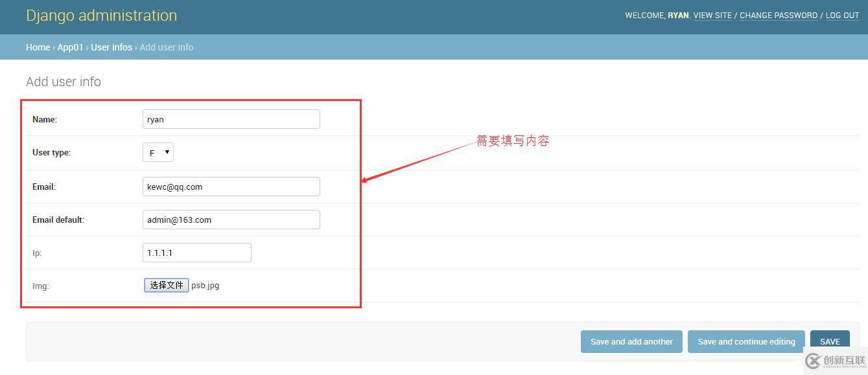Click the Add user info breadcrumb text
The height and width of the screenshot is (375, 868).
[167, 47]
